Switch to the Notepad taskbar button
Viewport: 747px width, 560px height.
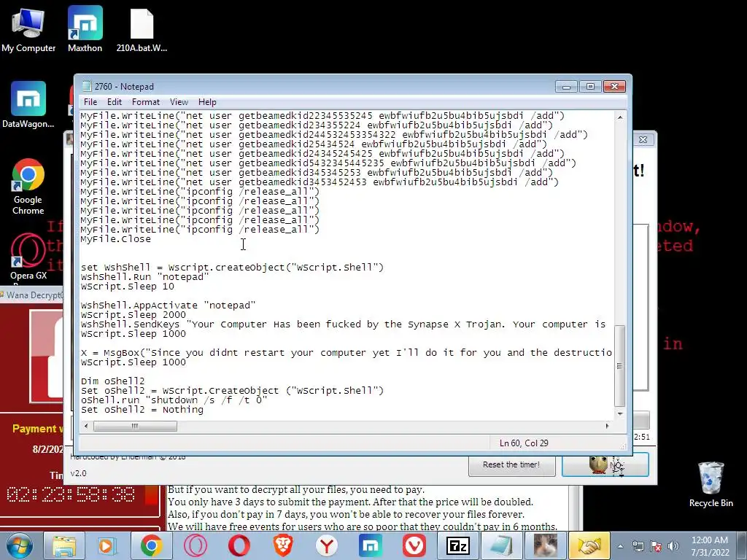click(502, 545)
